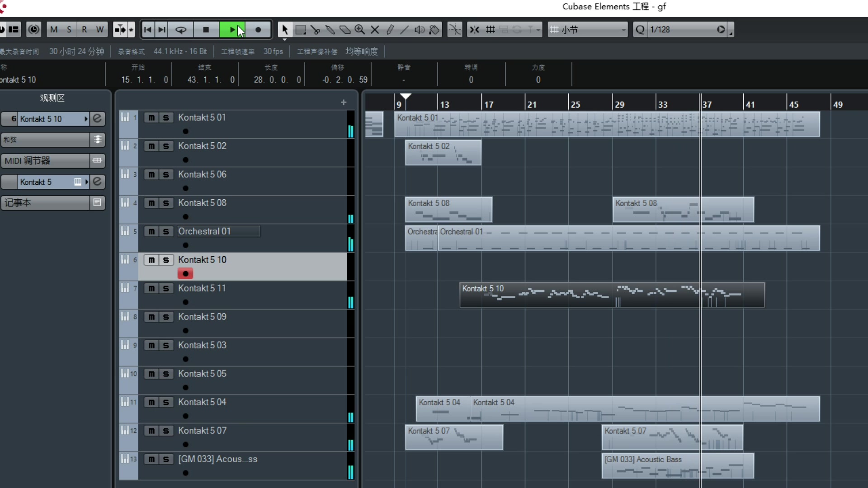Select the Kontakt 5 09 track
The height and width of the screenshot is (488, 868).
(242, 324)
